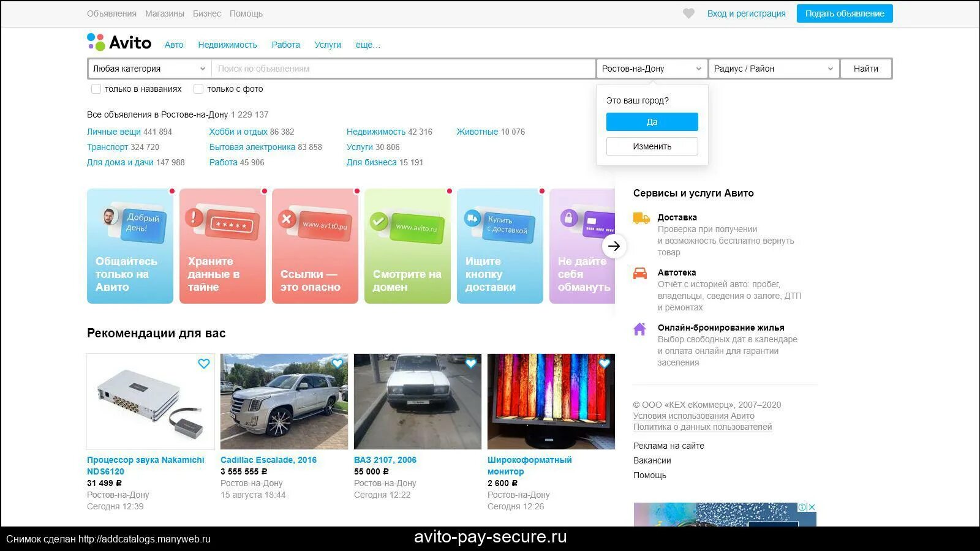Expand the 'ещё…' categories menu
Screen dimensions: 980x551
tap(367, 45)
